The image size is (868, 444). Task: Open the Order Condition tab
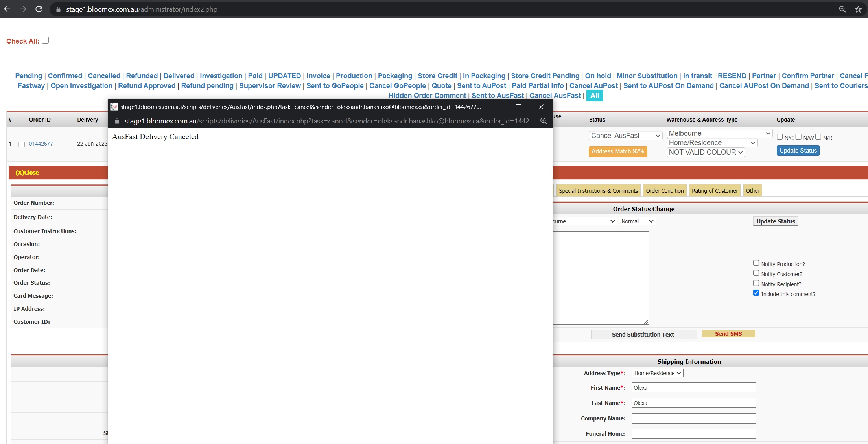tap(665, 191)
